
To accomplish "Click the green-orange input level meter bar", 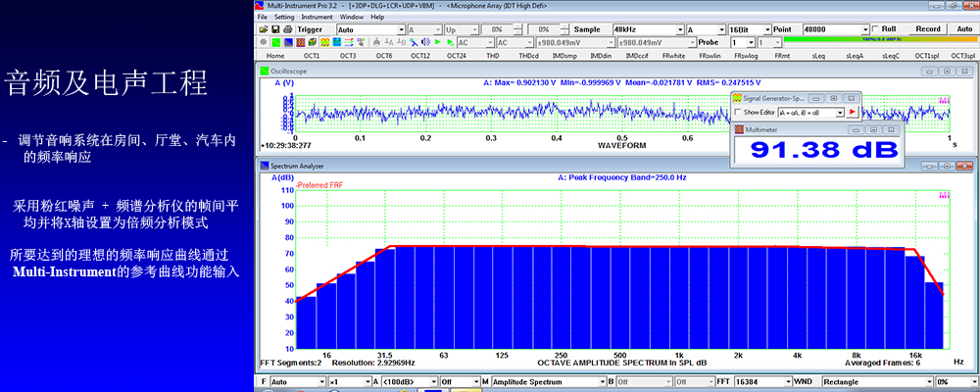I will coord(881,39).
